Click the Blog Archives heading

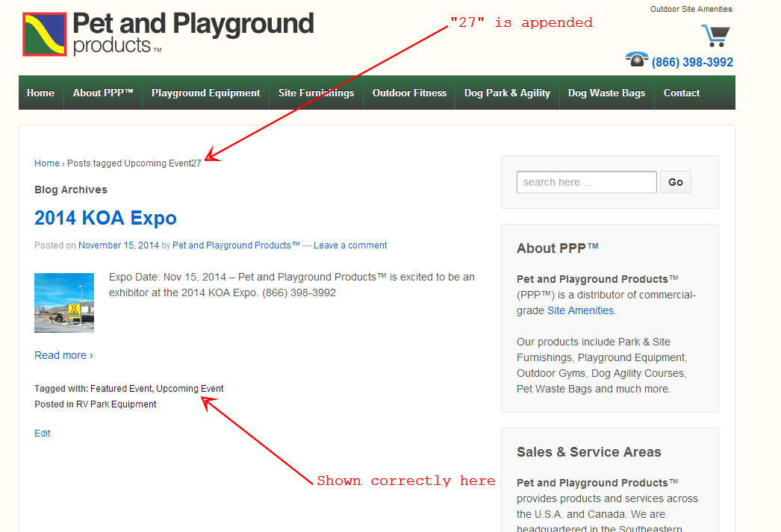[x=71, y=190]
